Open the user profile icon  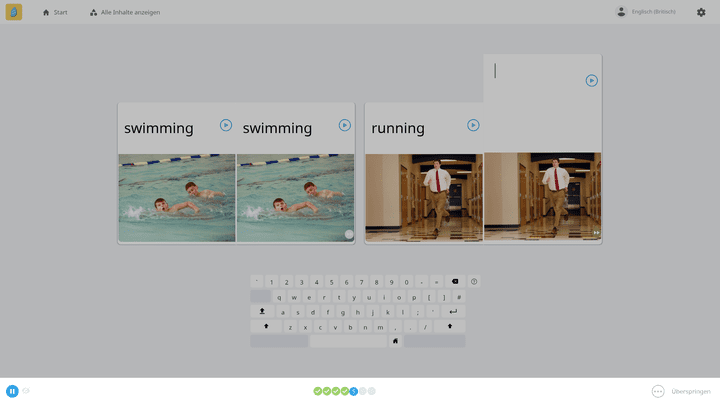point(621,12)
